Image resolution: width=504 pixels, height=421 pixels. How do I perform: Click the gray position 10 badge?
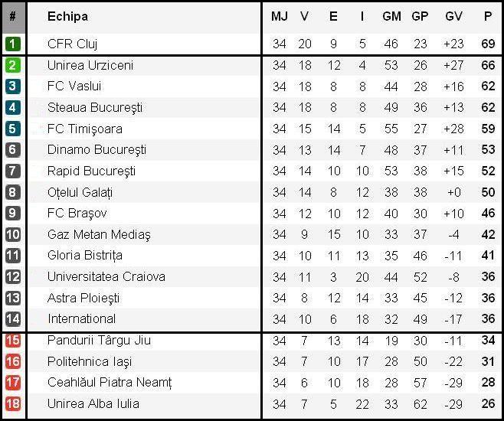tap(12, 234)
